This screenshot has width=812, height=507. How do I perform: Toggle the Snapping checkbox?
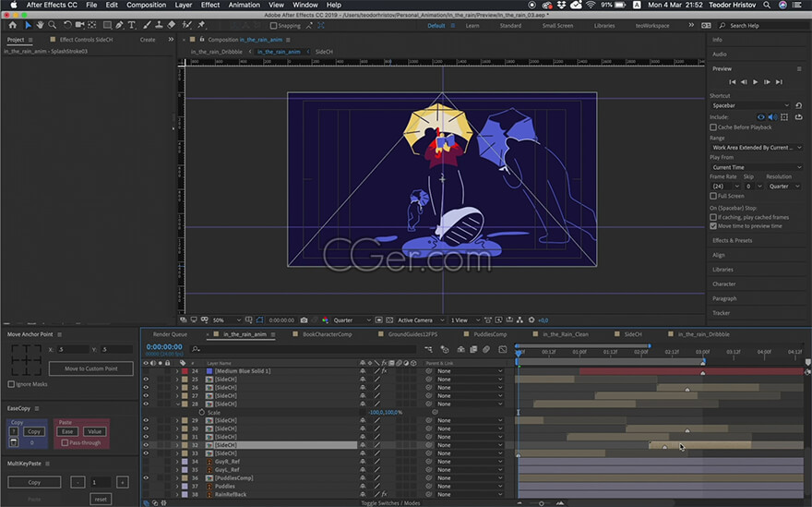(x=273, y=26)
